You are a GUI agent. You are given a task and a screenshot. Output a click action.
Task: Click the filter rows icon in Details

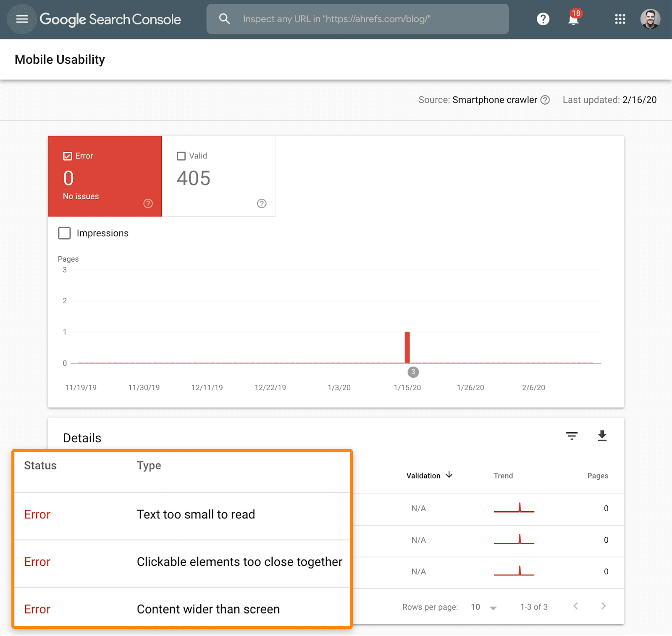coord(572,436)
